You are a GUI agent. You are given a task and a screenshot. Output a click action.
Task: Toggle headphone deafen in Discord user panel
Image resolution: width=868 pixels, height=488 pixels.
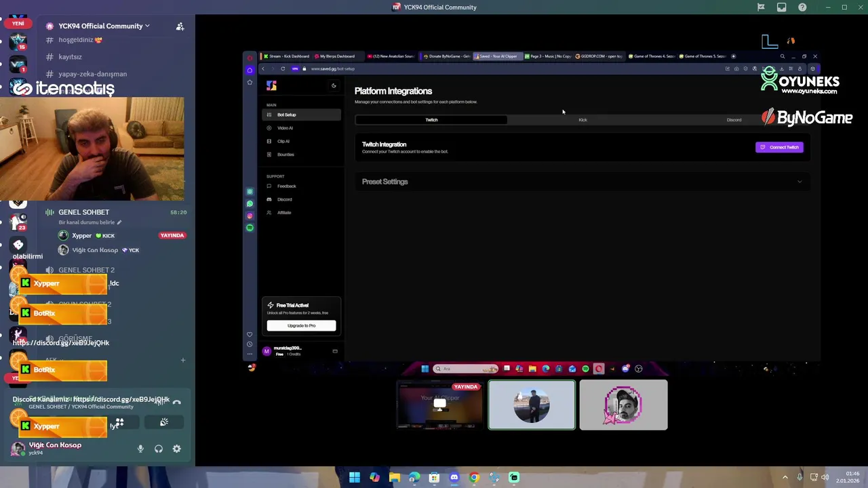159,449
